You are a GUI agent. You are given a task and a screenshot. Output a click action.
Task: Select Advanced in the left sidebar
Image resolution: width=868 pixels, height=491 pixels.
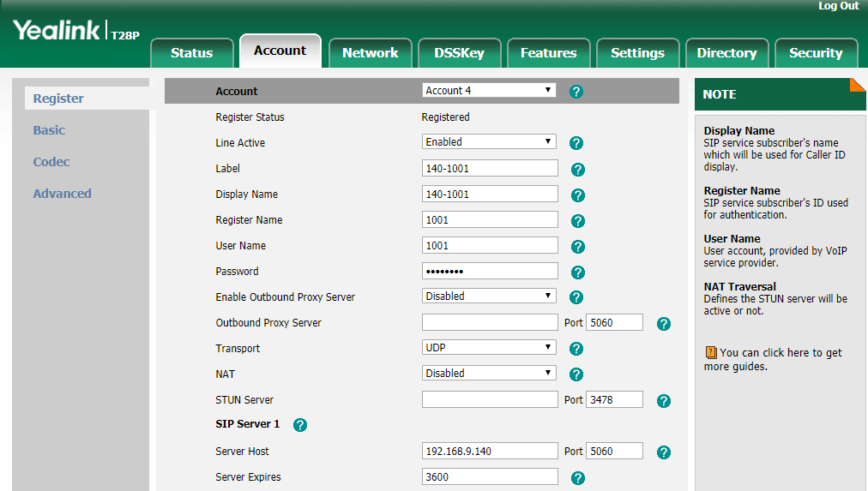[62, 194]
